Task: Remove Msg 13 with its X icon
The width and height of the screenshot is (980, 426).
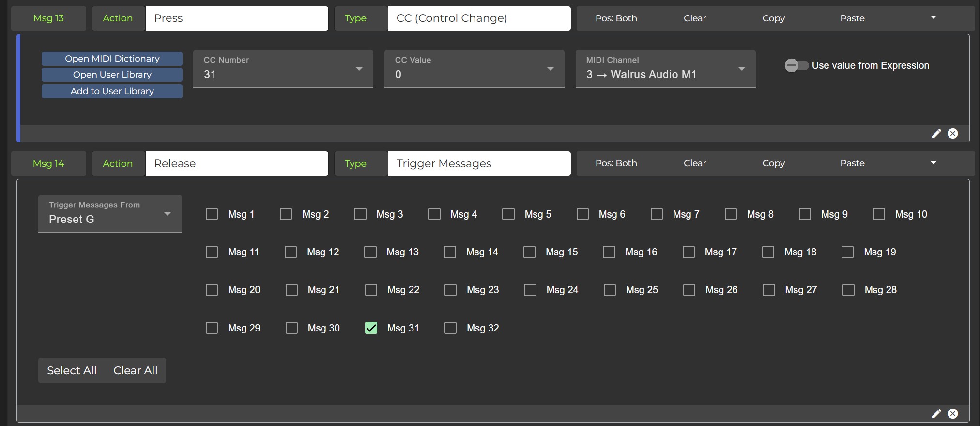Action: (953, 134)
